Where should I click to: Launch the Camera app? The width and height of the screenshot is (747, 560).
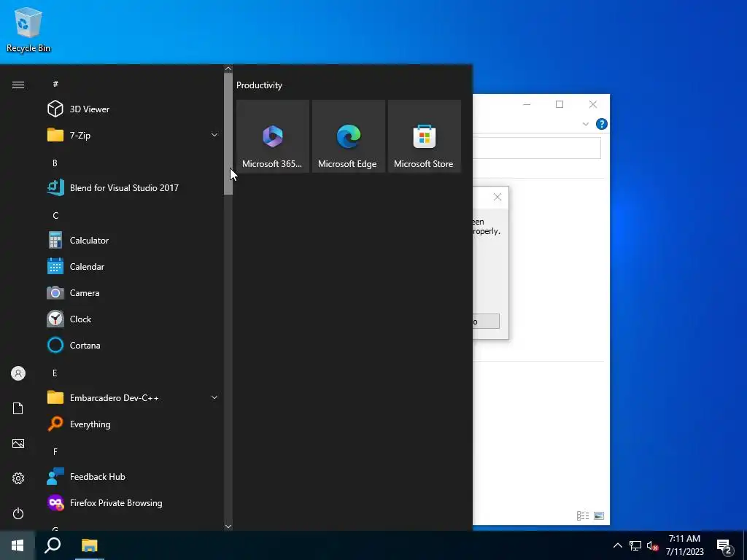[x=133, y=293]
